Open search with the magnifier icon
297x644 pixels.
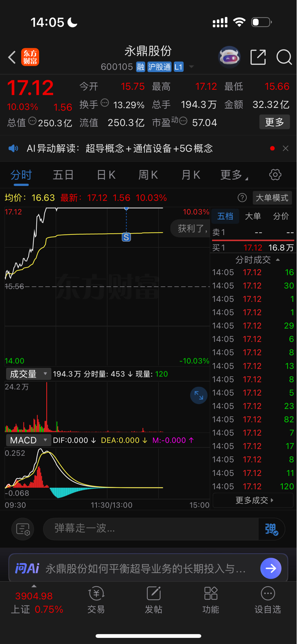pos(284,57)
